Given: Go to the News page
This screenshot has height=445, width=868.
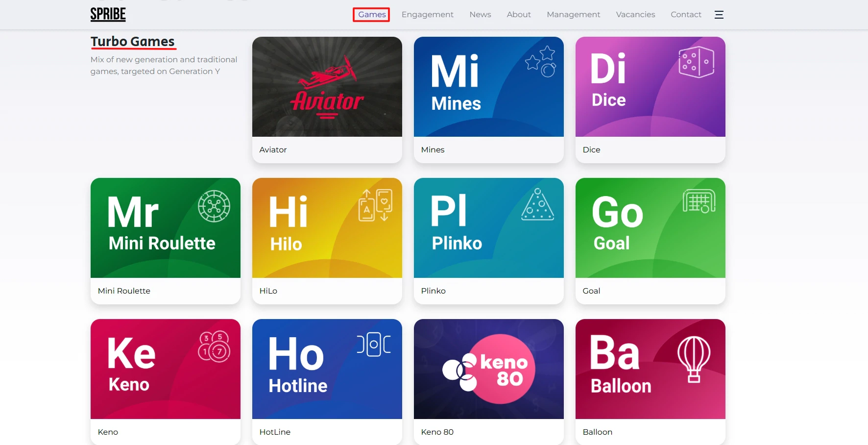Looking at the screenshot, I should coord(480,15).
